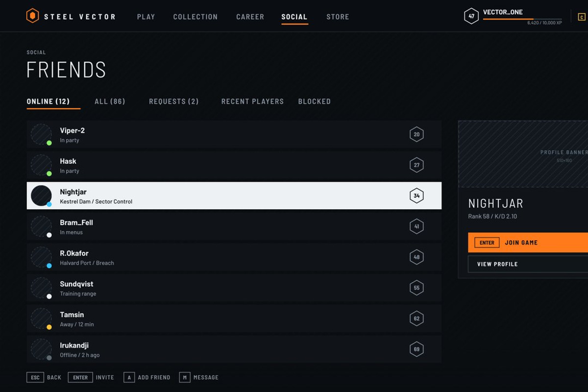The height and width of the screenshot is (392, 588).
Task: Click the Join Game button
Action: coord(528,243)
